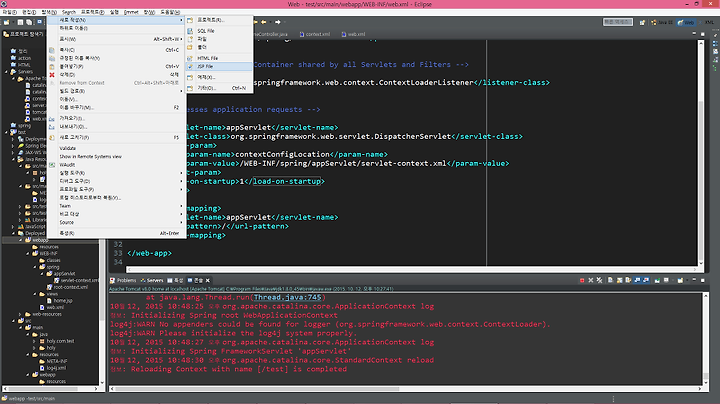Pick SQL File in the submenu
Screen dimensions: 720x404
[x=219, y=31]
